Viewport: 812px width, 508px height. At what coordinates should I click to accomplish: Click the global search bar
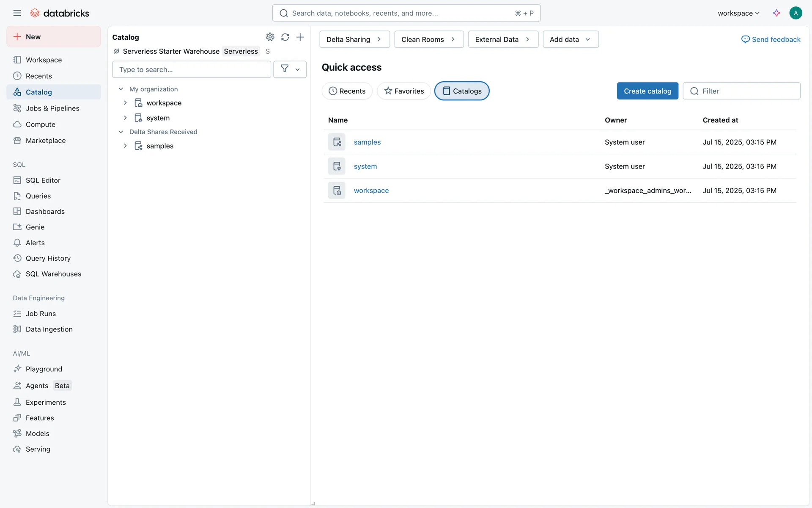click(x=406, y=13)
